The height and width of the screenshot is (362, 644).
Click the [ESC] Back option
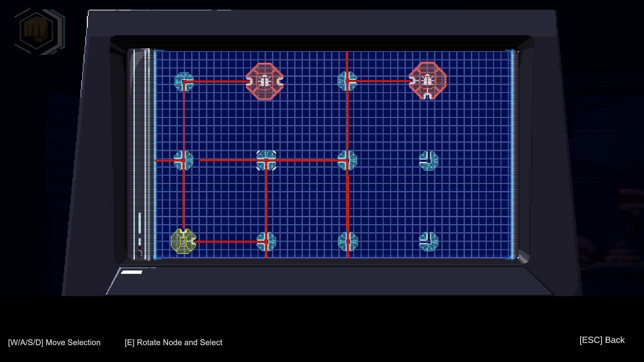click(601, 340)
